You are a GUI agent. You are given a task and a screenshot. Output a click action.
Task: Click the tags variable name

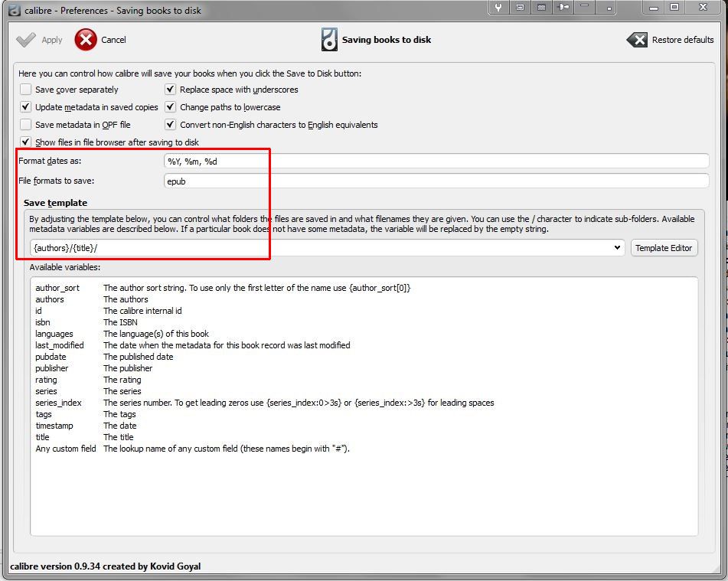(x=44, y=414)
